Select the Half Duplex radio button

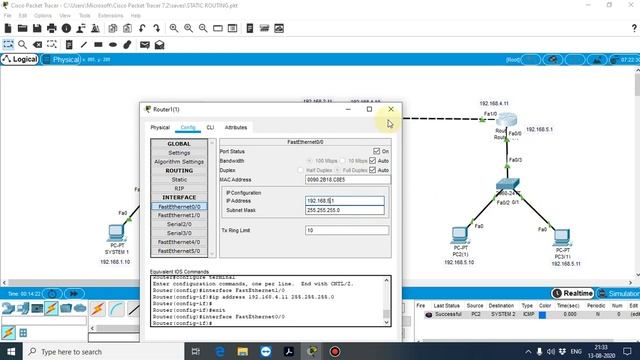point(301,170)
